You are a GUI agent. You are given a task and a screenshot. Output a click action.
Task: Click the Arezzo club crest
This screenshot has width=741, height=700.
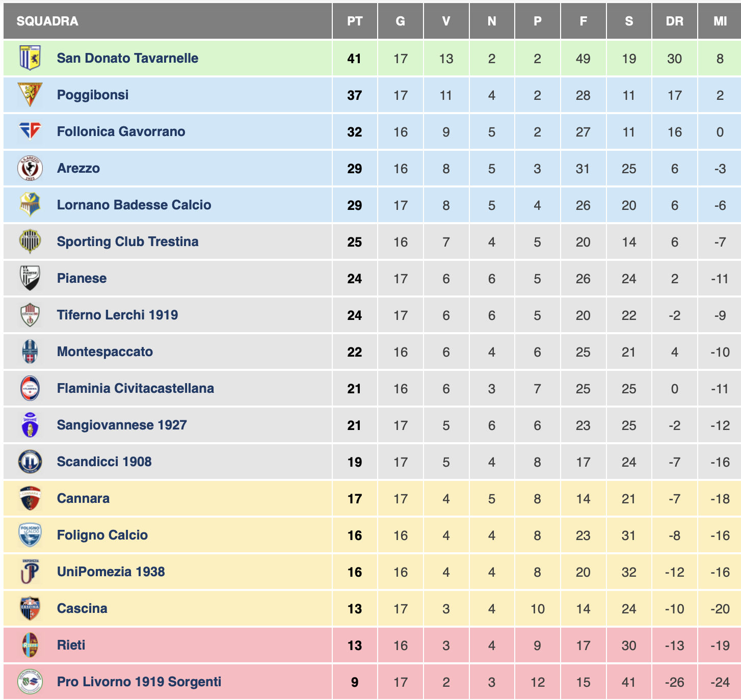(30, 168)
